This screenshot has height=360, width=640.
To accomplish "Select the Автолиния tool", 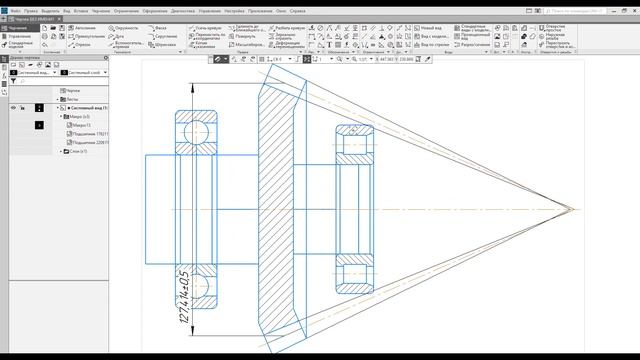I will 82,28.
